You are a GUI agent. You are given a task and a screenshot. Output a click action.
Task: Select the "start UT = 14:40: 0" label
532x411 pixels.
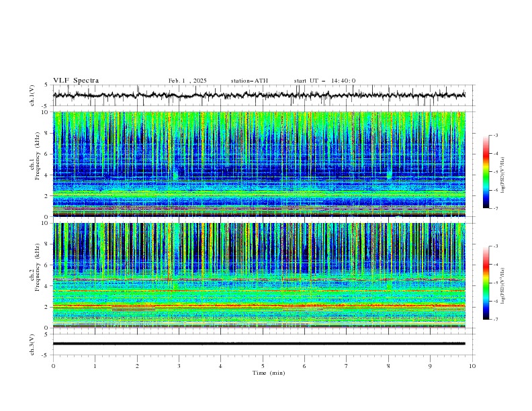[x=324, y=81]
